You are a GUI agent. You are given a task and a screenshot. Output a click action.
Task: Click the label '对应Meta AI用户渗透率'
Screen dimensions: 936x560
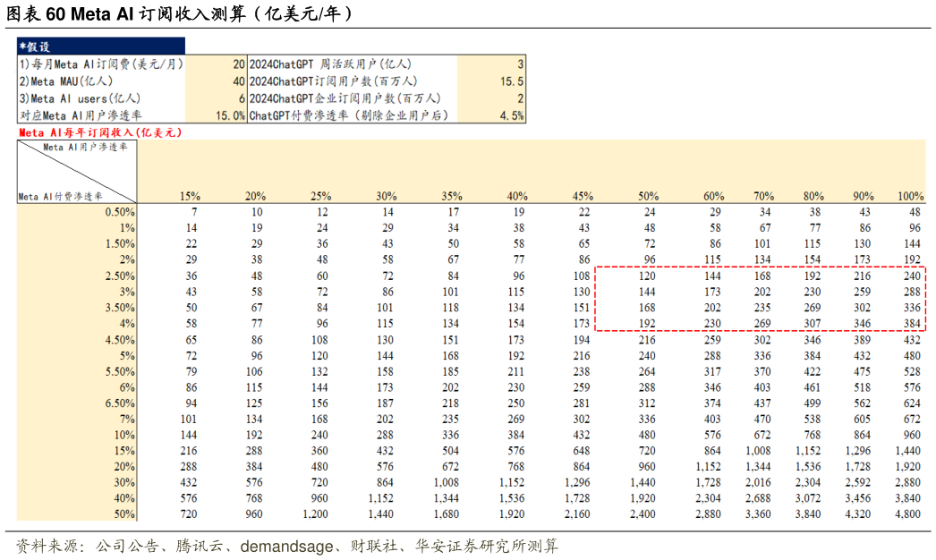pyautogui.click(x=81, y=115)
